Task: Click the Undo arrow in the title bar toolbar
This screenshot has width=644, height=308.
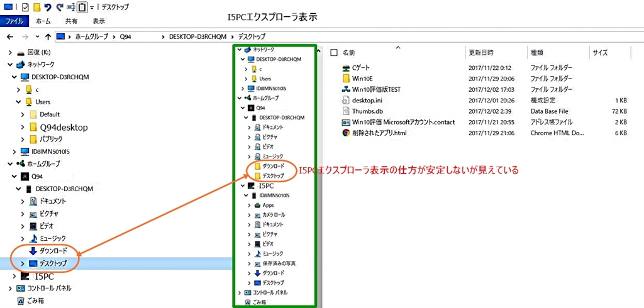Action: click(48, 6)
